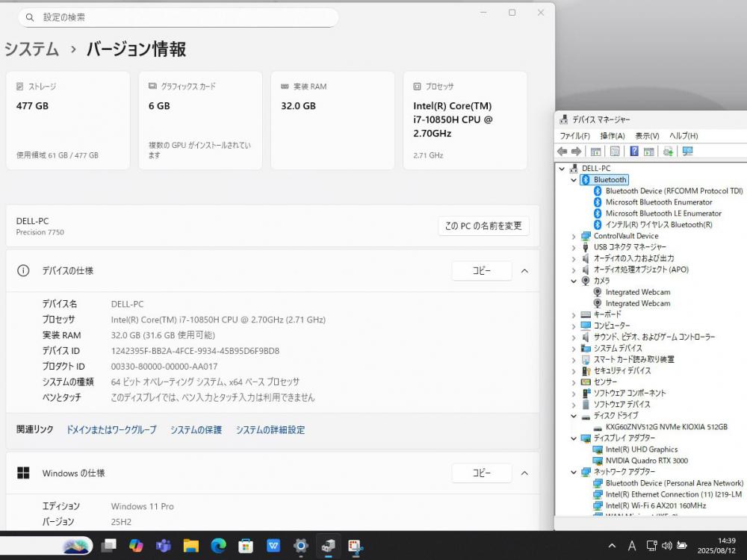The width and height of the screenshot is (747, 560).
Task: Open Copilot from the taskbar
Action: click(136, 546)
